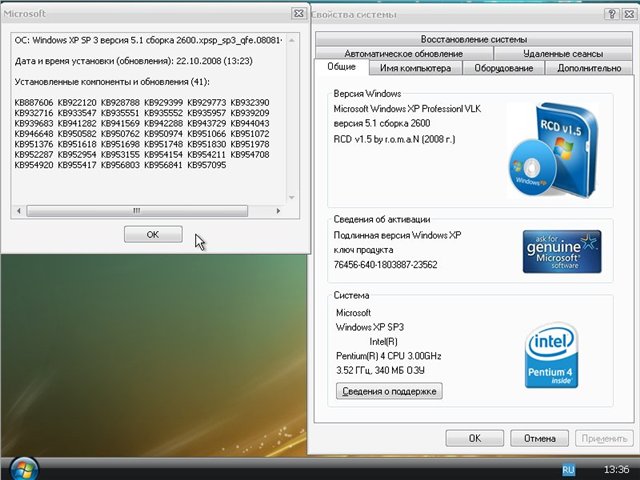This screenshot has height=480, width=640.
Task: Click the RCD v1.5 box logo
Action: point(553,150)
